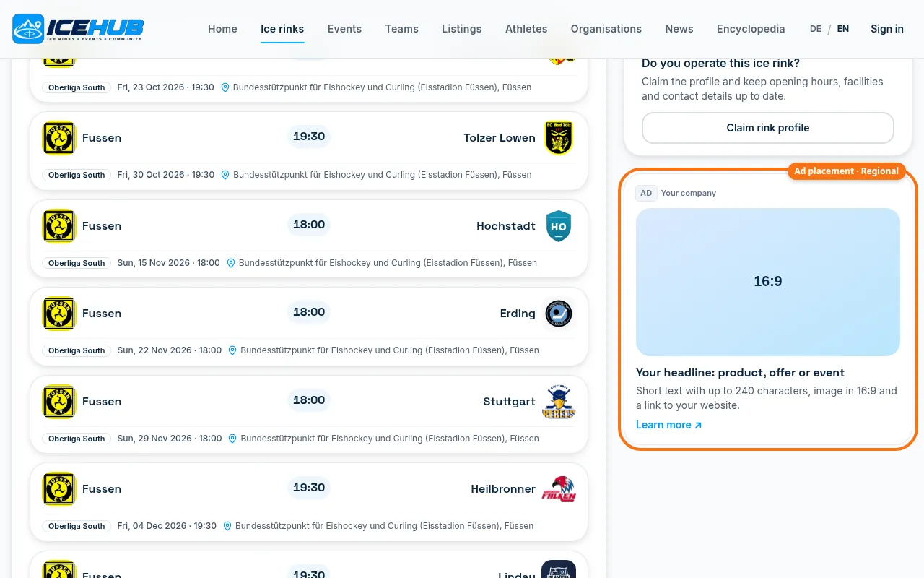Go to the Home page
The width and height of the screenshot is (924, 578).
coord(222,29)
